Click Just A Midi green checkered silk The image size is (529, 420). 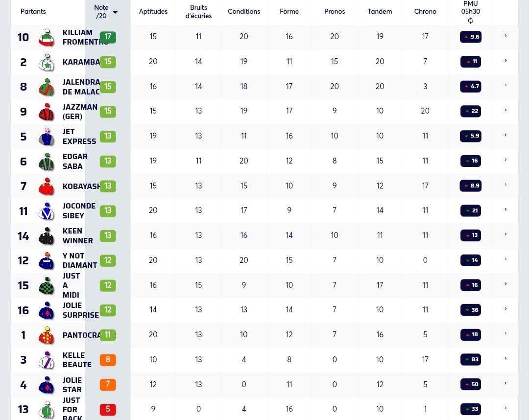(x=47, y=286)
